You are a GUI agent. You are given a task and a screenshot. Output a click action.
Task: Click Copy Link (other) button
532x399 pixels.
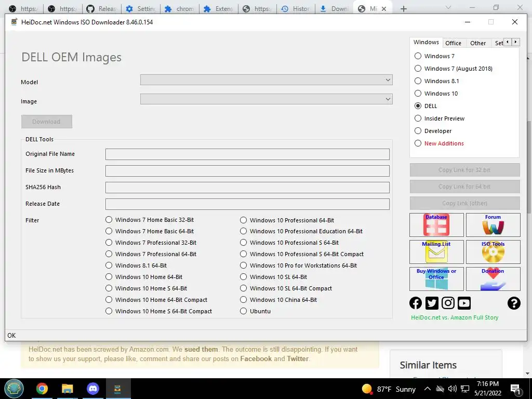464,203
